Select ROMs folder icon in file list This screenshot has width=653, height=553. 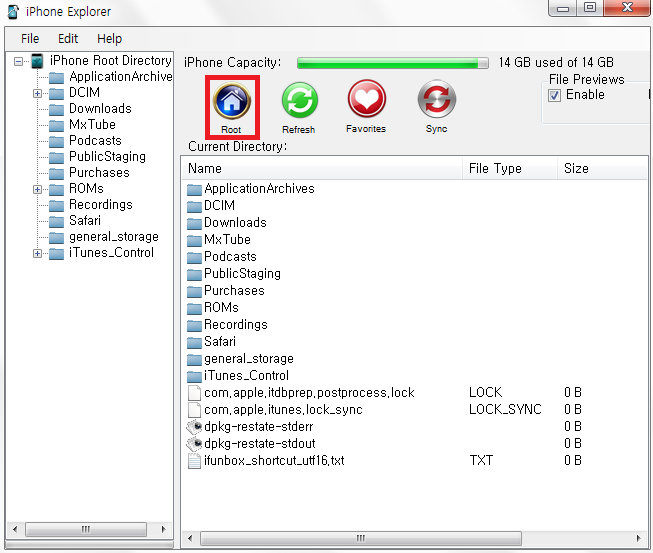click(x=194, y=308)
